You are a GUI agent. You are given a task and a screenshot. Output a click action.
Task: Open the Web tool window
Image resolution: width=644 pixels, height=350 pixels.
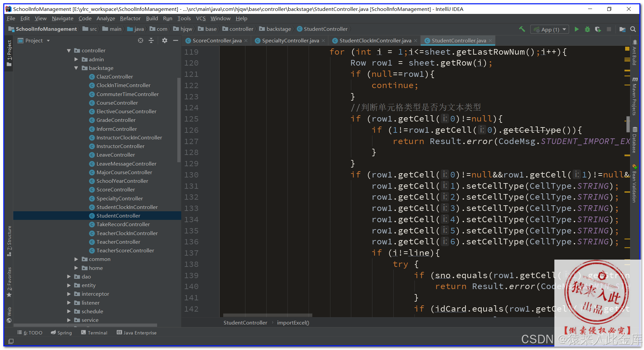9,315
